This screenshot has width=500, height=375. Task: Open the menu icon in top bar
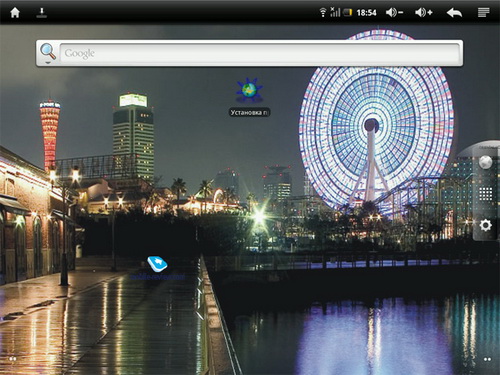484,13
